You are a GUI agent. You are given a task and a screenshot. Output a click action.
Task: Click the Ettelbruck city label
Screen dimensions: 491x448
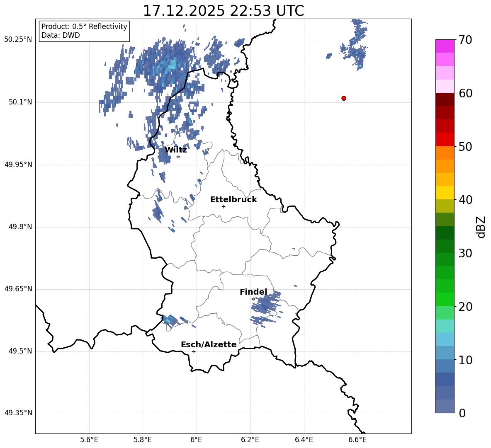pyautogui.click(x=233, y=200)
